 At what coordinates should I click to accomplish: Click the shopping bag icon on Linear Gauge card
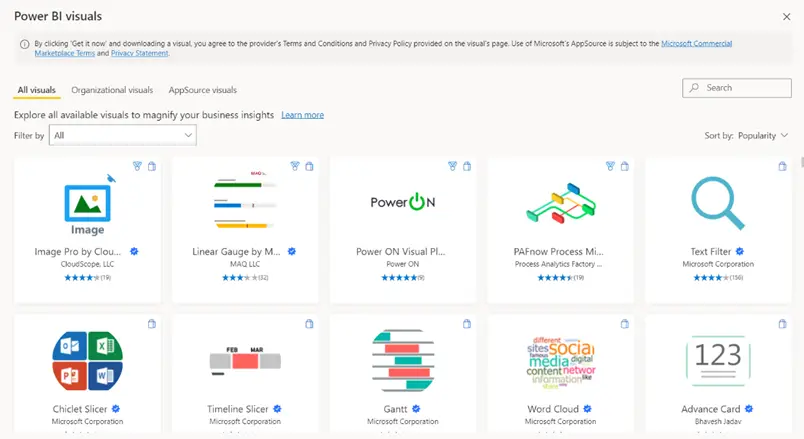309,166
